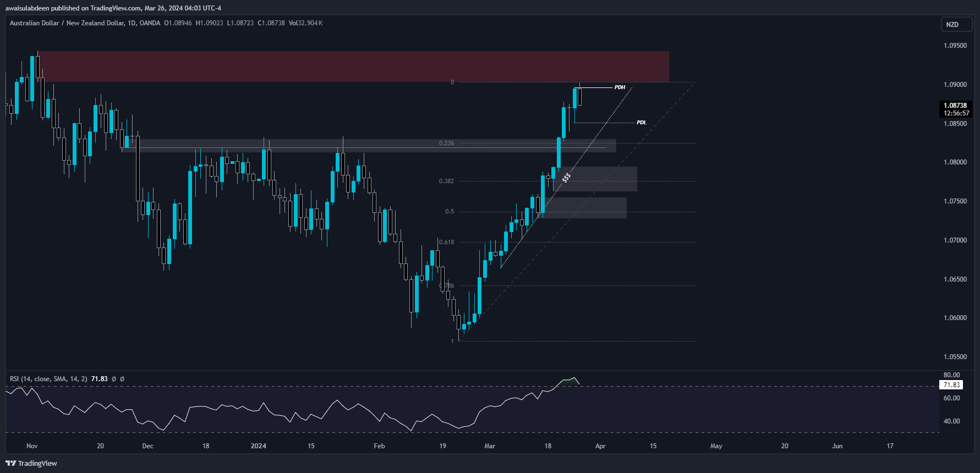Click the Dec date label
Image resolution: width=980 pixels, height=473 pixels.
[x=147, y=446]
